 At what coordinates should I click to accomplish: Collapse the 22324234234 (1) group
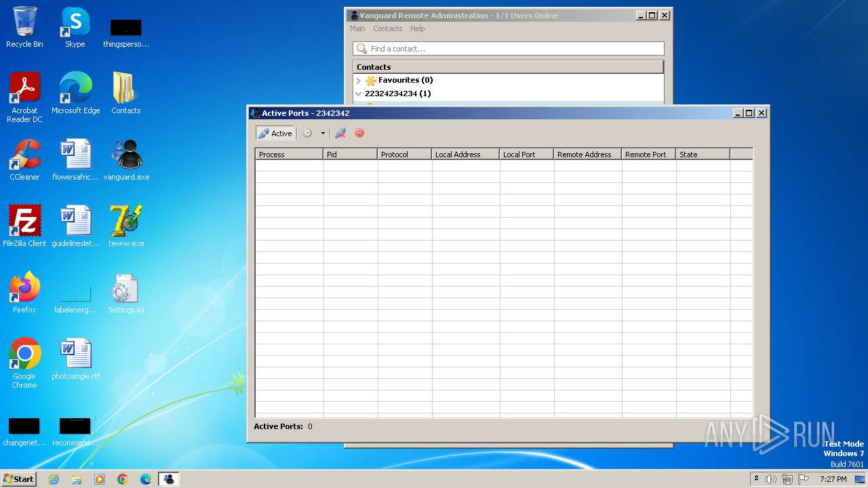point(359,94)
